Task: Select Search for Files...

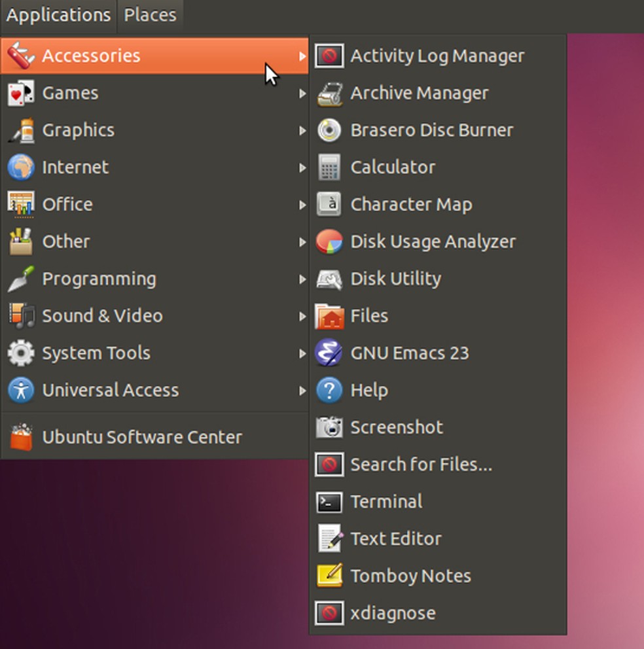Action: point(422,465)
